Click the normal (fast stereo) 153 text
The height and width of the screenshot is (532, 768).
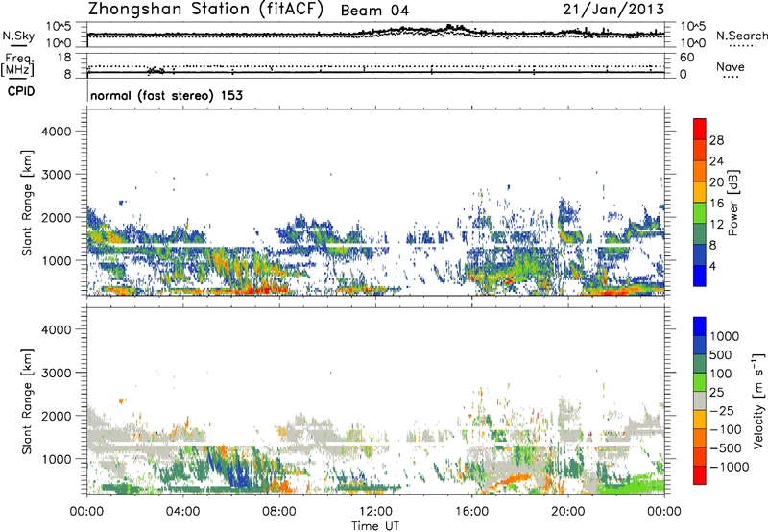[x=166, y=95]
